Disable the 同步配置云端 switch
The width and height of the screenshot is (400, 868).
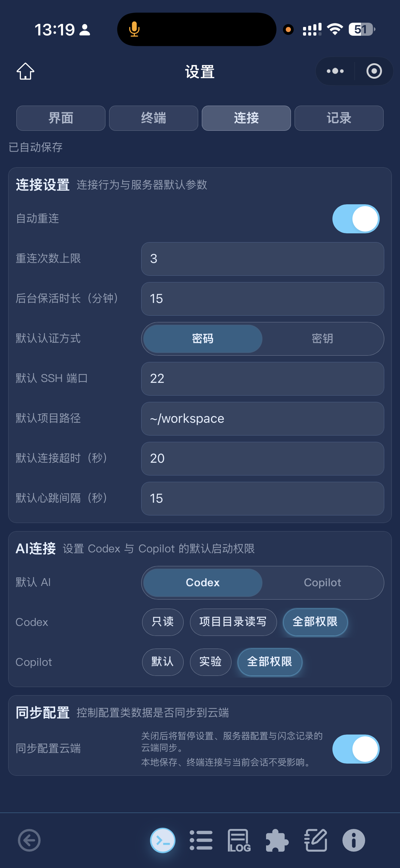(355, 749)
